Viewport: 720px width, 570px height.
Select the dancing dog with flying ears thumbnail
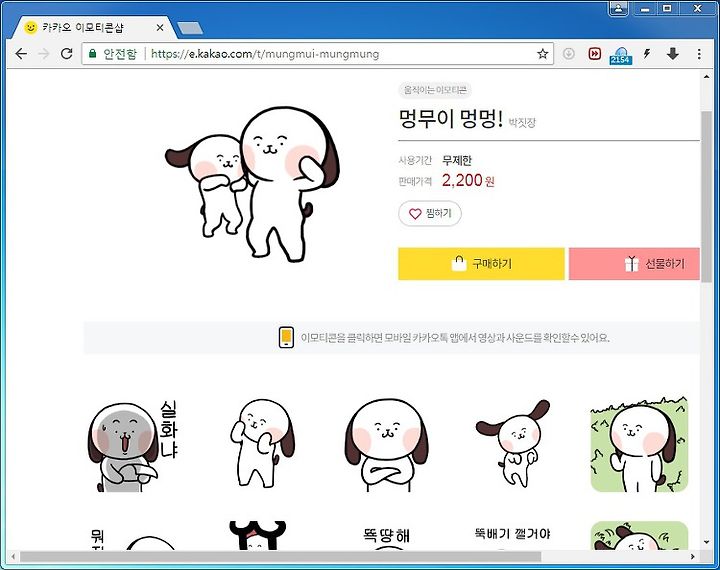tap(512, 443)
